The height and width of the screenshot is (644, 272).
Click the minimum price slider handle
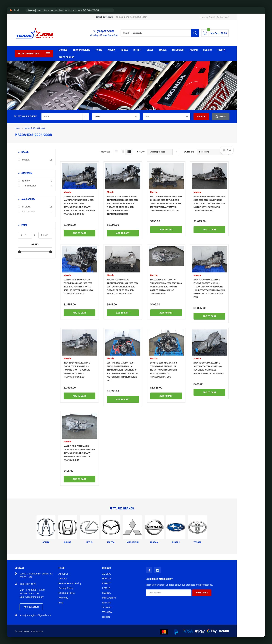20,252
